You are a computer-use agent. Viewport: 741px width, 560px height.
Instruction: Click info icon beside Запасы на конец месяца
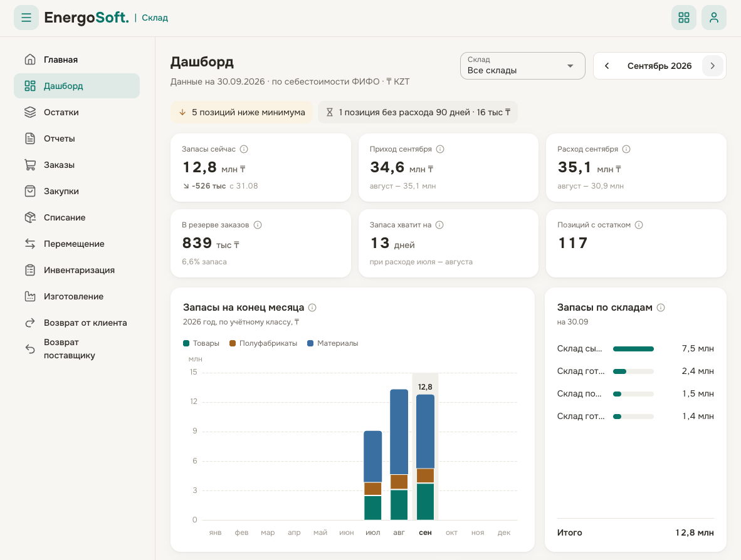pos(312,308)
